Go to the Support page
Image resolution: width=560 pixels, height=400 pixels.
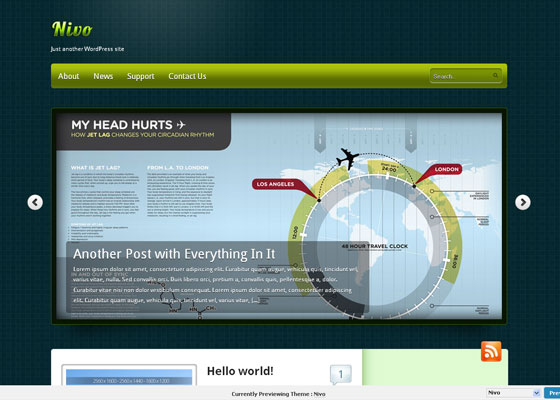(141, 76)
